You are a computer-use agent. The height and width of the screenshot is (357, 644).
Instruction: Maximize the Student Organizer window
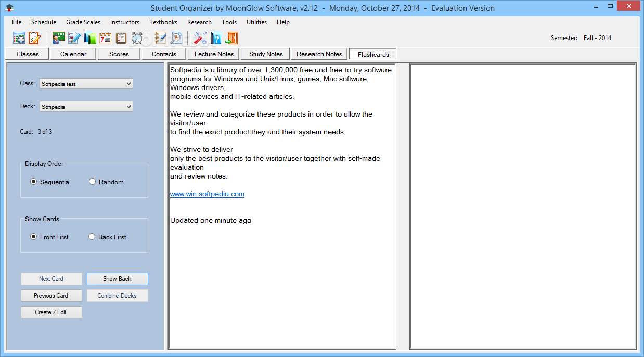[x=610, y=6]
